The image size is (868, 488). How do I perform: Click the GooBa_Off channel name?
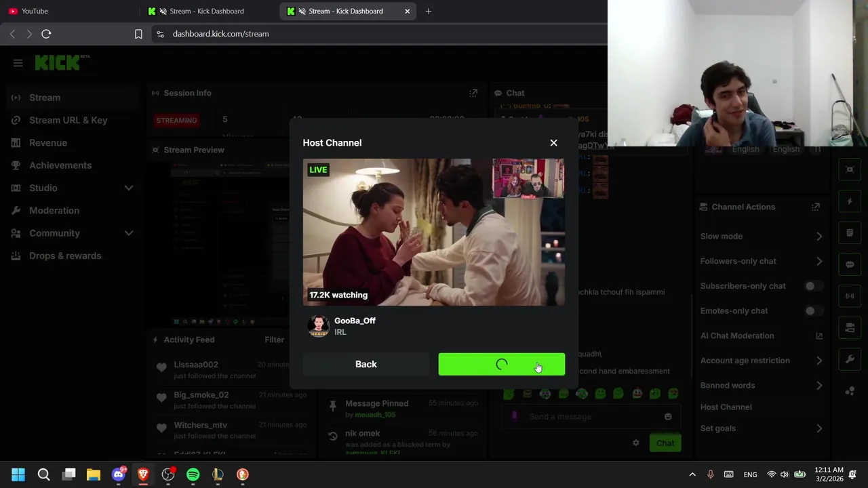355,321
